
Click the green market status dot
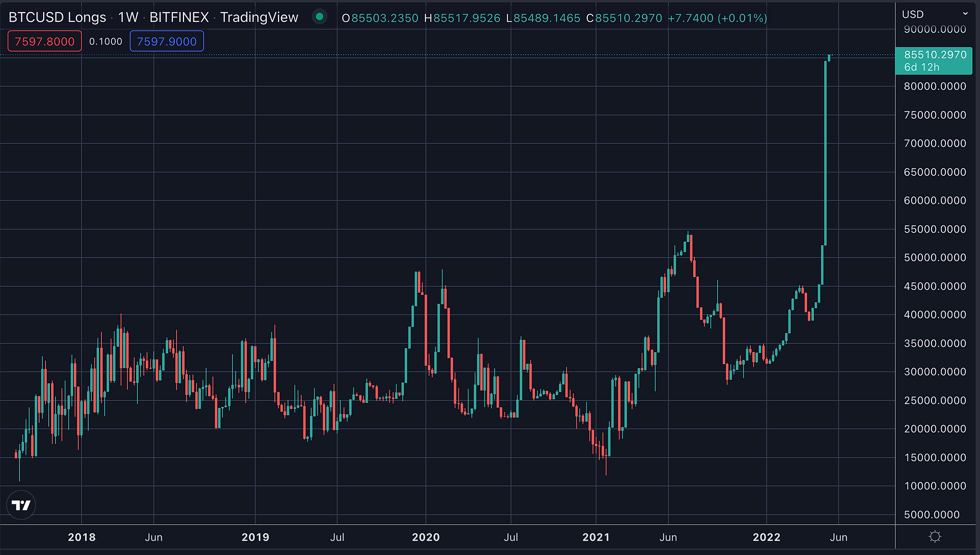pos(319,17)
